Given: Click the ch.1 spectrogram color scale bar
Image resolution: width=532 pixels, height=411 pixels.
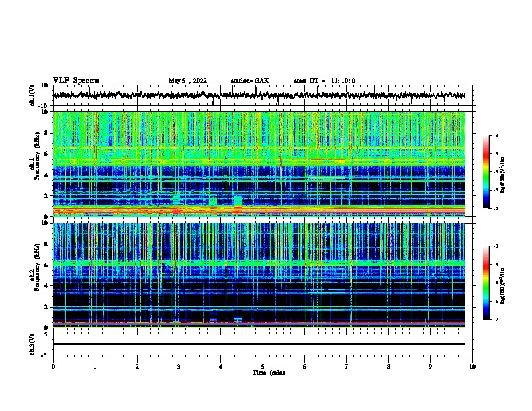Looking at the screenshot, I should pos(486,172).
